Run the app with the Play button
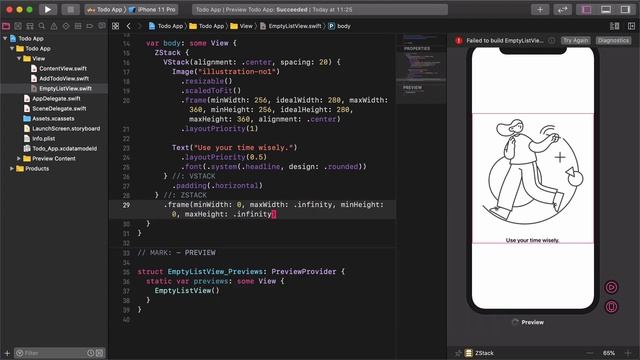 point(48,9)
